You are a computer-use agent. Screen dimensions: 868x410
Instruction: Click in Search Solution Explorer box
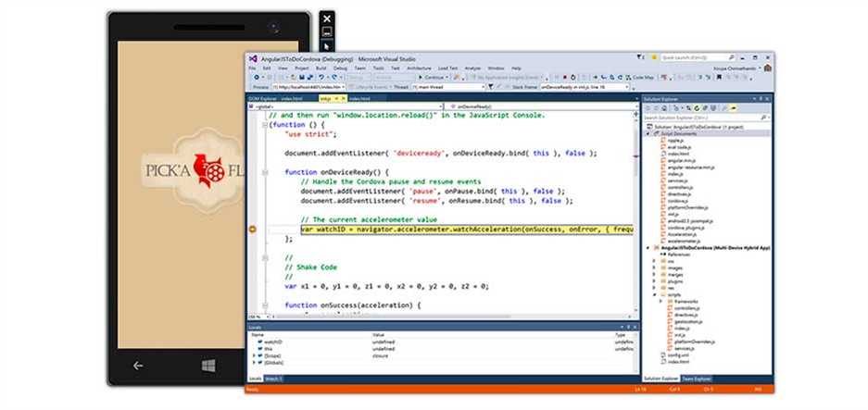707,118
